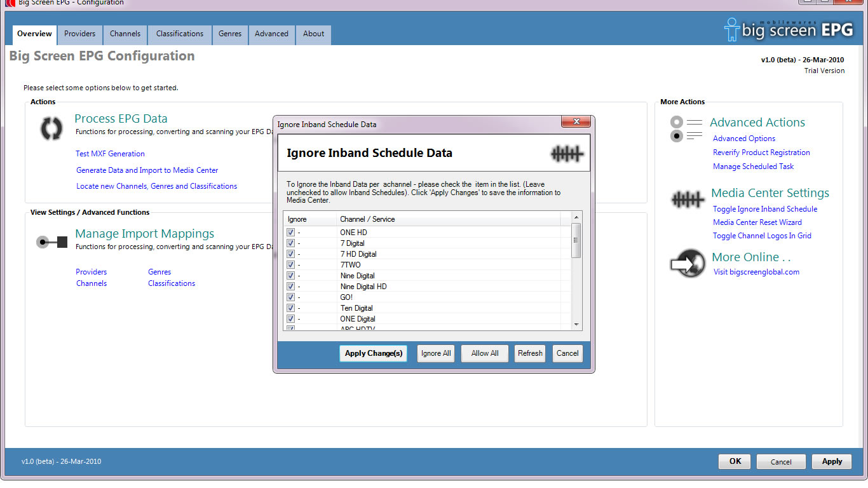
Task: Click the main window Apply button
Action: click(x=832, y=461)
